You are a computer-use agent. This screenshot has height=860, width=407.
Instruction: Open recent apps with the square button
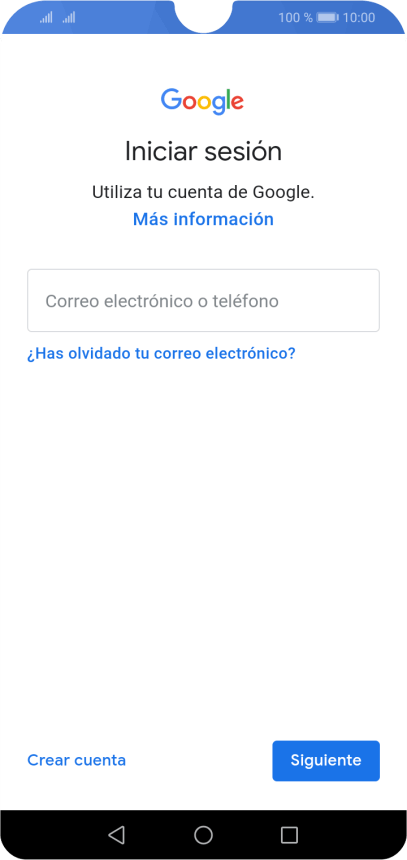pyautogui.click(x=289, y=835)
